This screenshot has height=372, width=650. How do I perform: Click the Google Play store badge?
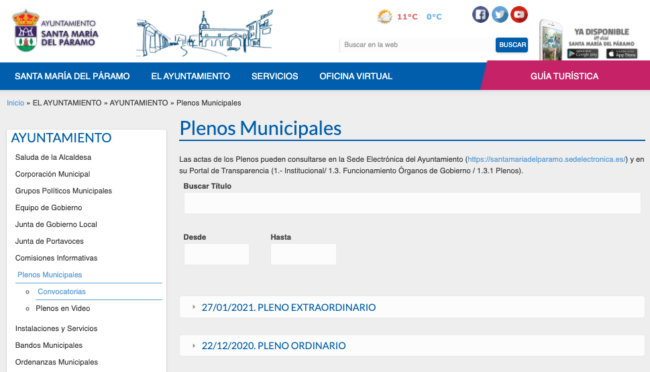[582, 53]
